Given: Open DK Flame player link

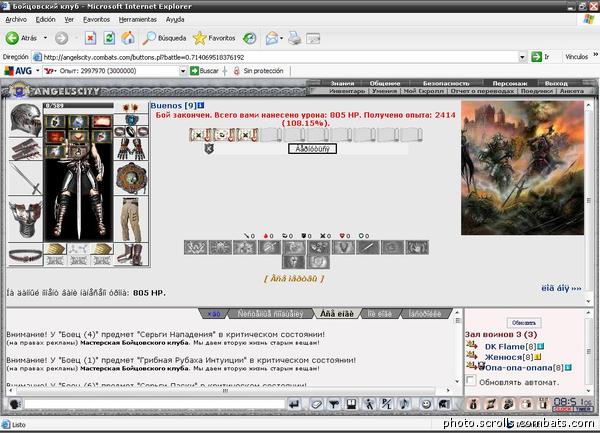Looking at the screenshot, I should 506,347.
